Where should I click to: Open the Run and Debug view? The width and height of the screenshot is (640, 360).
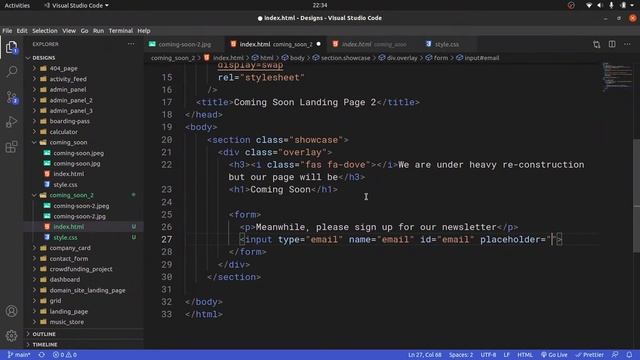point(11,122)
